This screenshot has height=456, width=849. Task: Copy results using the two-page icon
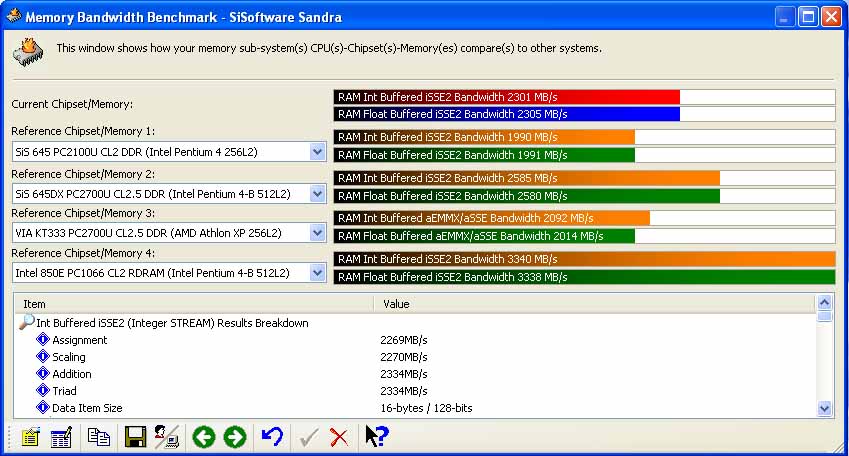click(99, 437)
